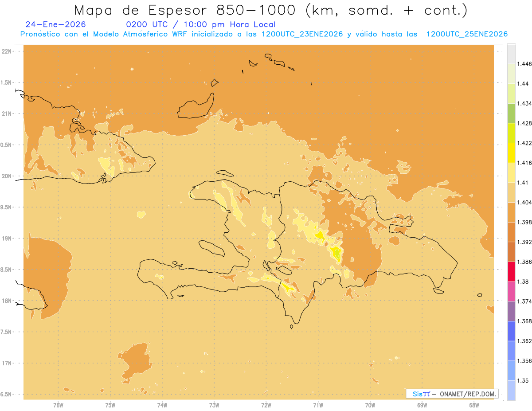532x411 pixels.
Task: Click longitude label "73W"
Action: tap(214, 405)
